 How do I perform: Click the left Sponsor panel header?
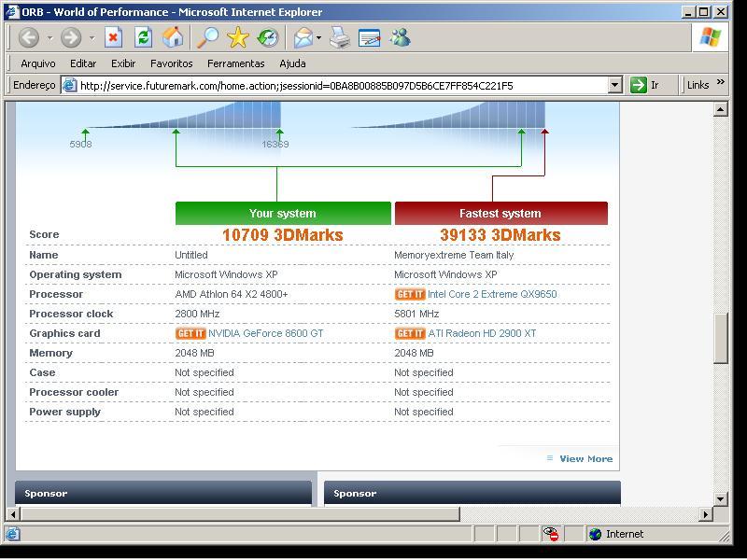click(163, 493)
